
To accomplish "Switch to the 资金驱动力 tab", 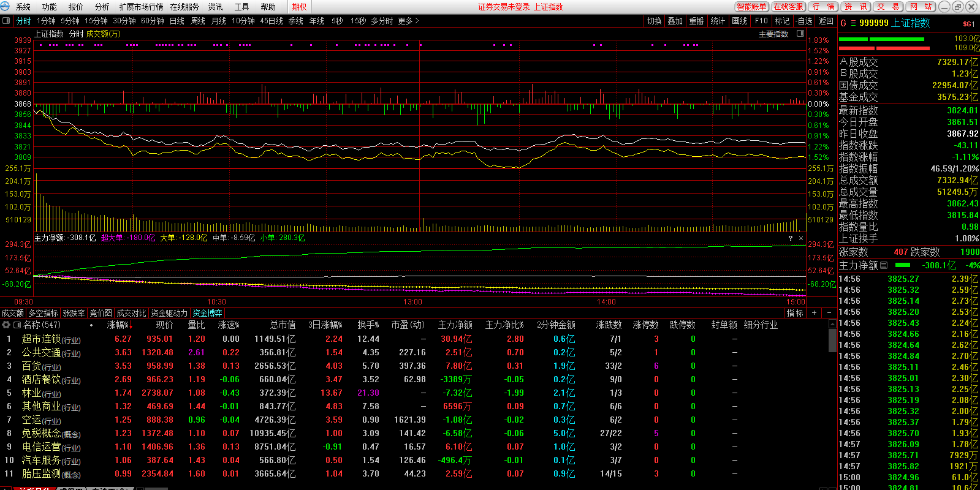I will coord(169,313).
